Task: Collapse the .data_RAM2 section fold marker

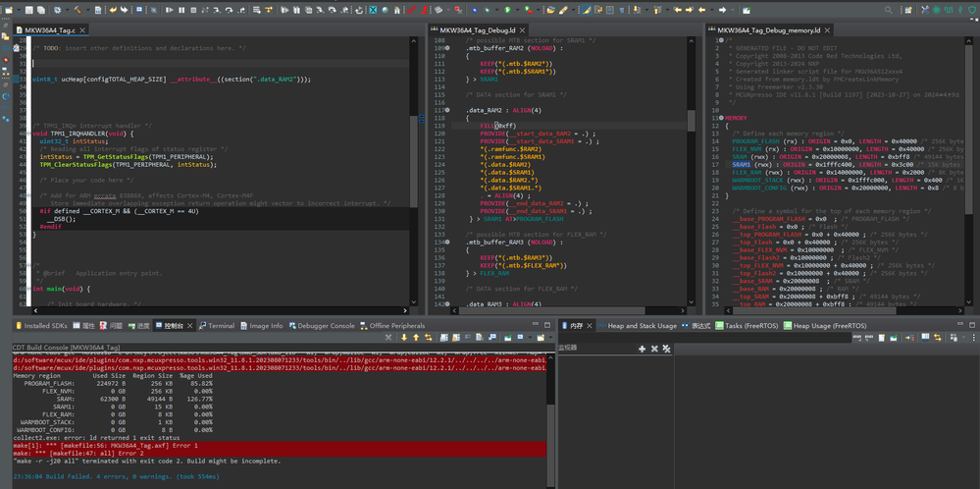Action: tap(445, 111)
